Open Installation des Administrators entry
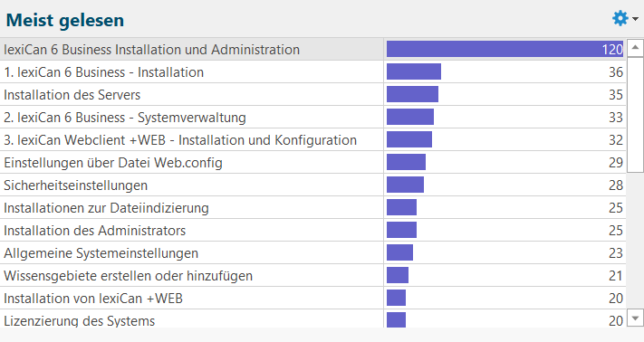The height and width of the screenshot is (342, 644). (x=313, y=230)
